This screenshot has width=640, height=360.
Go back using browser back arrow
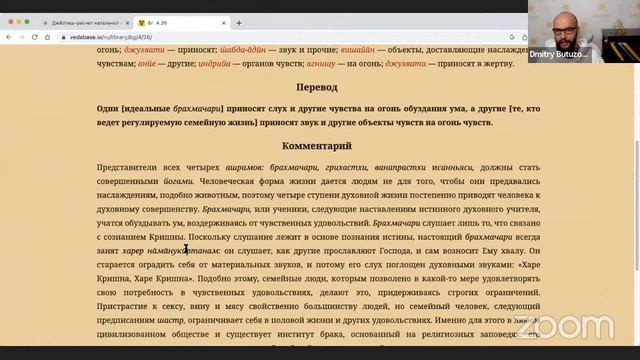click(9, 37)
